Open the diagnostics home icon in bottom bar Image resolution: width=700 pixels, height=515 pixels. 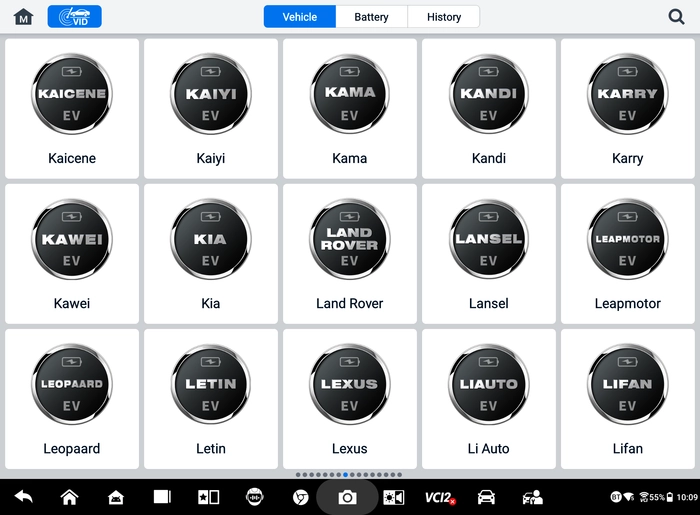[x=116, y=497]
